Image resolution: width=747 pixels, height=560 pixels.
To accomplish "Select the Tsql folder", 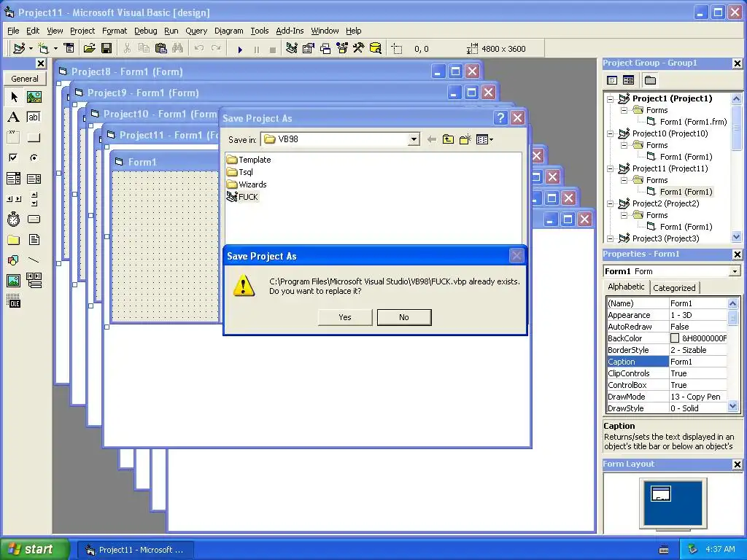I will pyautogui.click(x=240, y=172).
